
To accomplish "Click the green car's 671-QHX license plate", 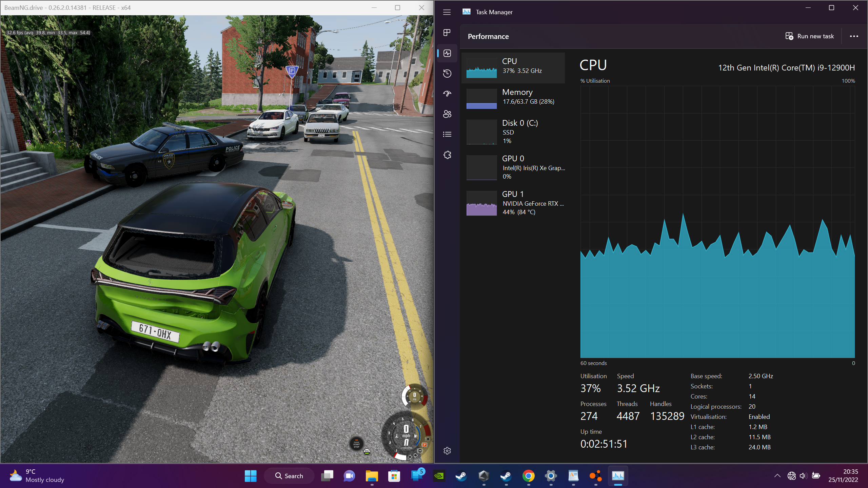I will [155, 332].
